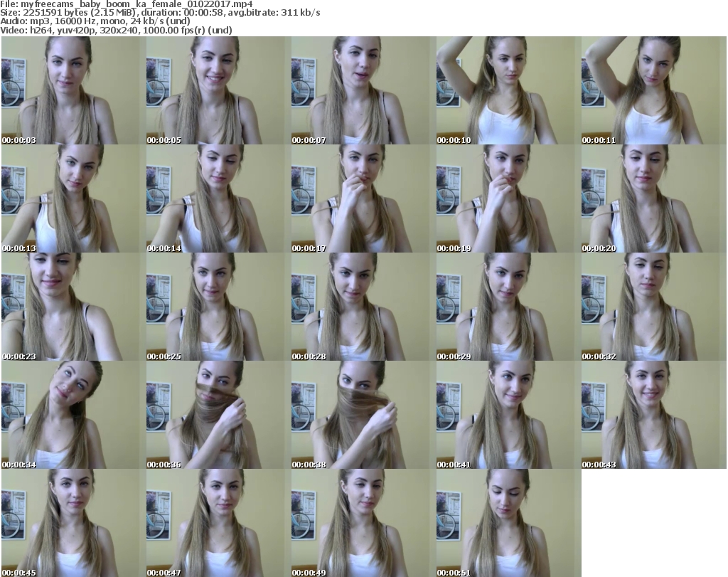Select the thumbnail frame timestamped 00:00:43

tap(654, 415)
